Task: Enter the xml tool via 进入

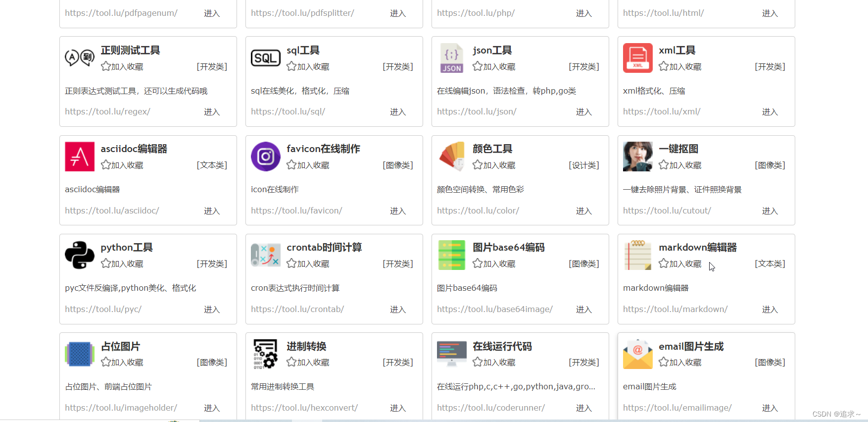Action: pos(770,112)
